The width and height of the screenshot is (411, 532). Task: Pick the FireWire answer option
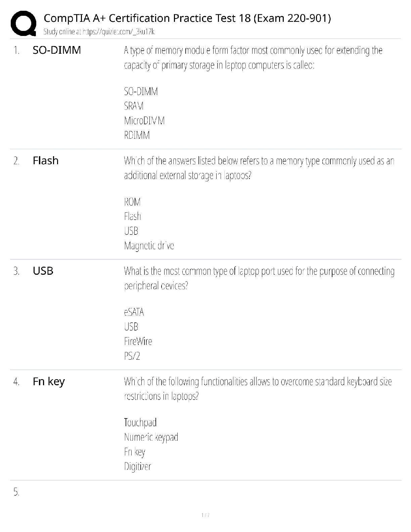tap(138, 341)
